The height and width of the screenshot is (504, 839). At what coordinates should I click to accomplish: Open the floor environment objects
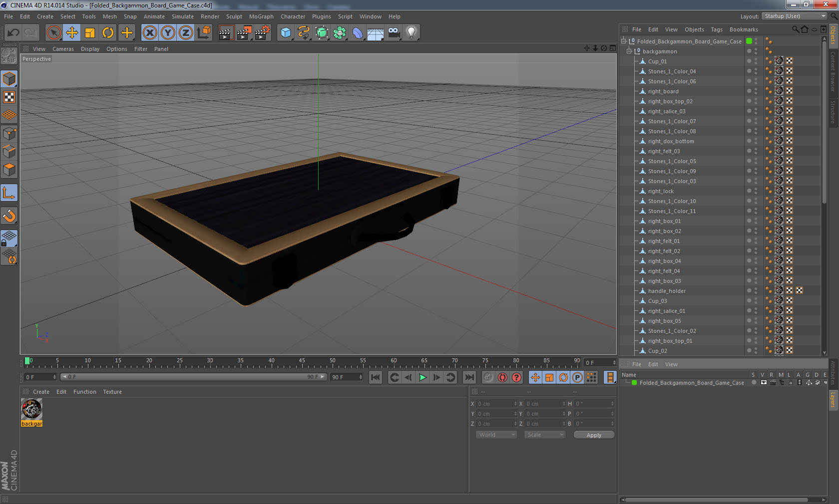tap(376, 33)
